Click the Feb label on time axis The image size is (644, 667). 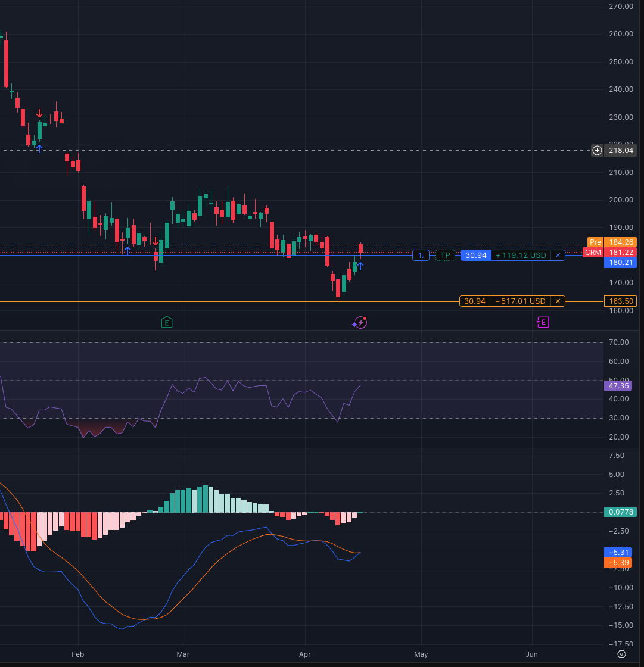pyautogui.click(x=78, y=654)
